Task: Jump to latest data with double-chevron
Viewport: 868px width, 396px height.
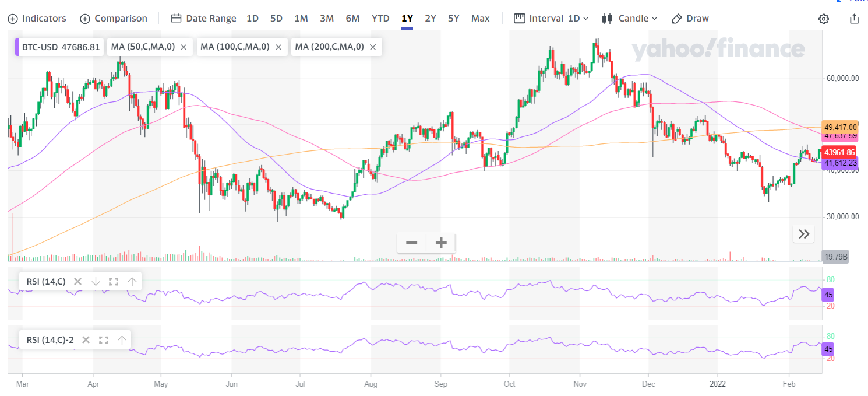Action: (803, 234)
